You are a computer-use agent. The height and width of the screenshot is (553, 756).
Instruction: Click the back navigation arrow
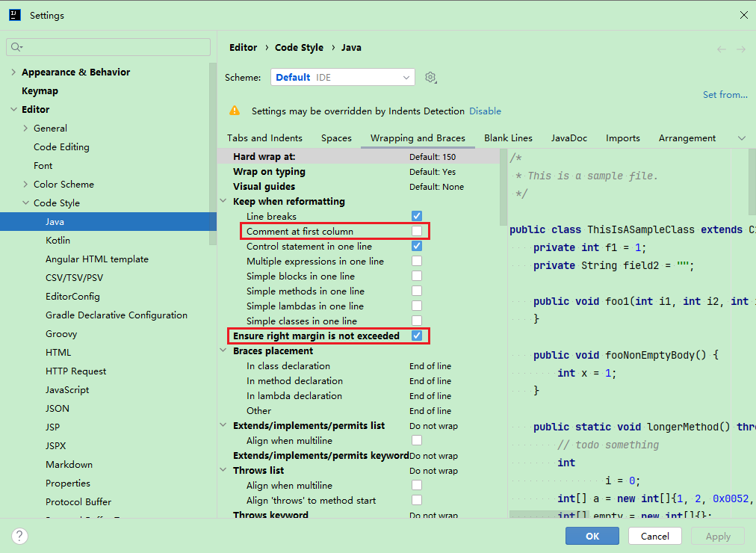(722, 49)
